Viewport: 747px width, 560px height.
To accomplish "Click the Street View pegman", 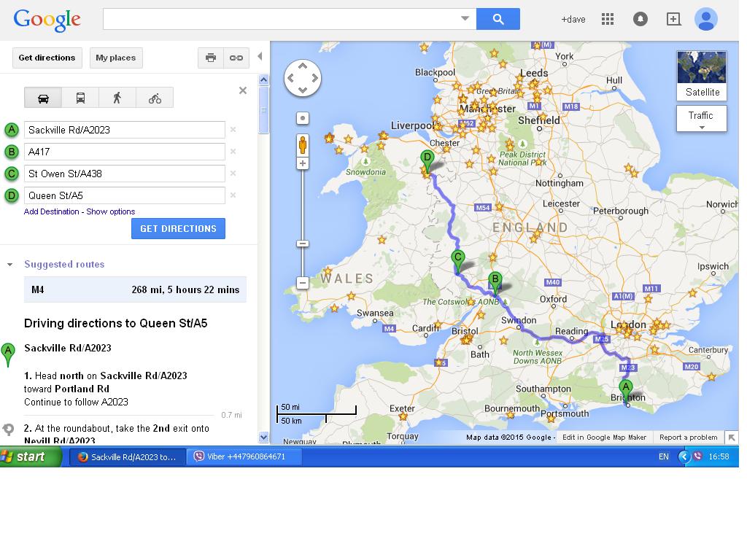I will 303,145.
